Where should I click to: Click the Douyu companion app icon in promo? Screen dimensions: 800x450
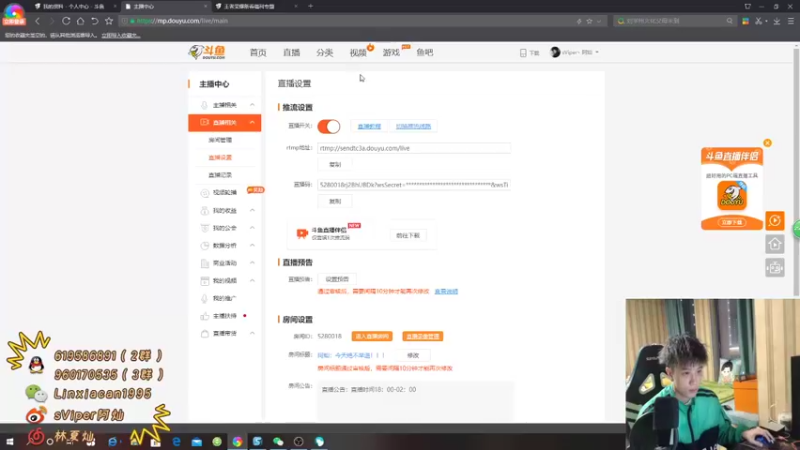[732, 196]
